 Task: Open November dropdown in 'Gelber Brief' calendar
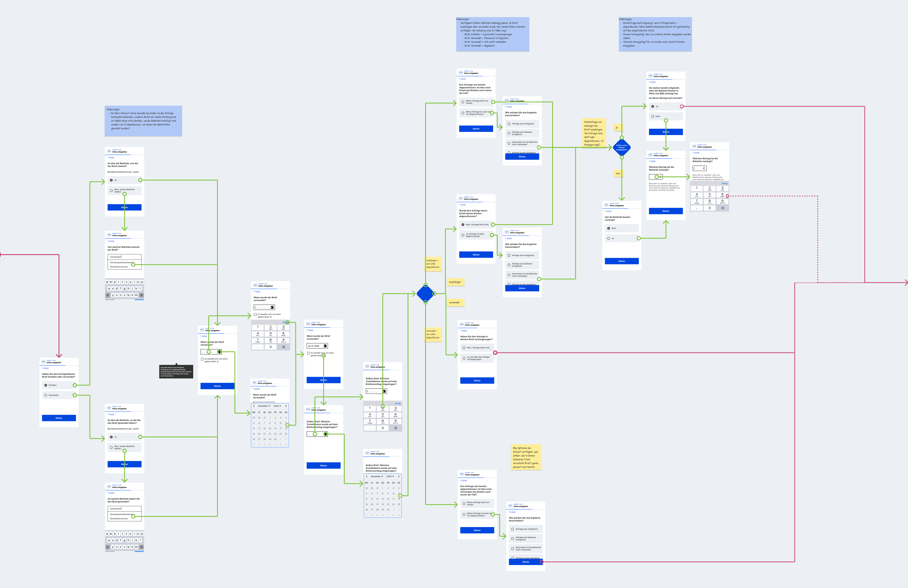coord(377,477)
